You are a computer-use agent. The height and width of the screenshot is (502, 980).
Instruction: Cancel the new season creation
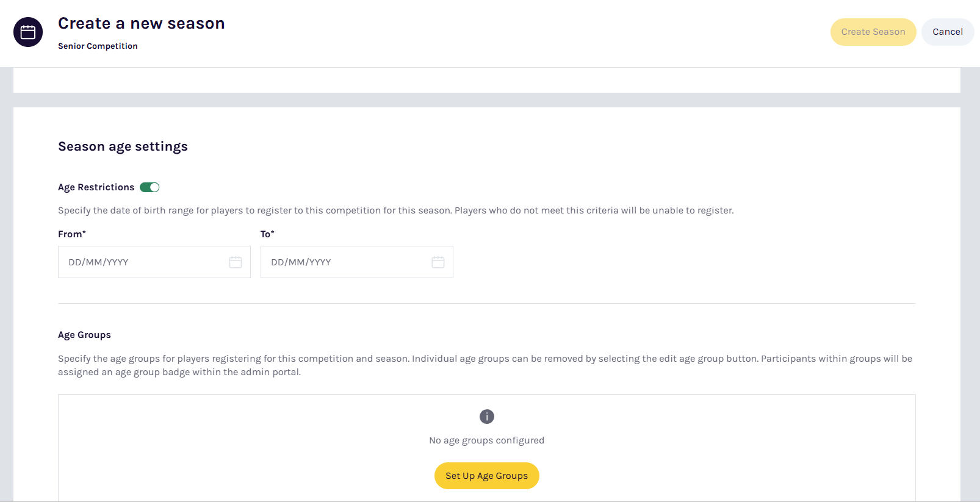point(947,32)
